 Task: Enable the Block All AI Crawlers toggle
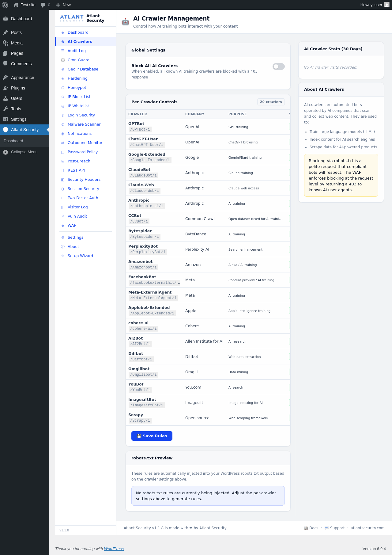coord(279,67)
